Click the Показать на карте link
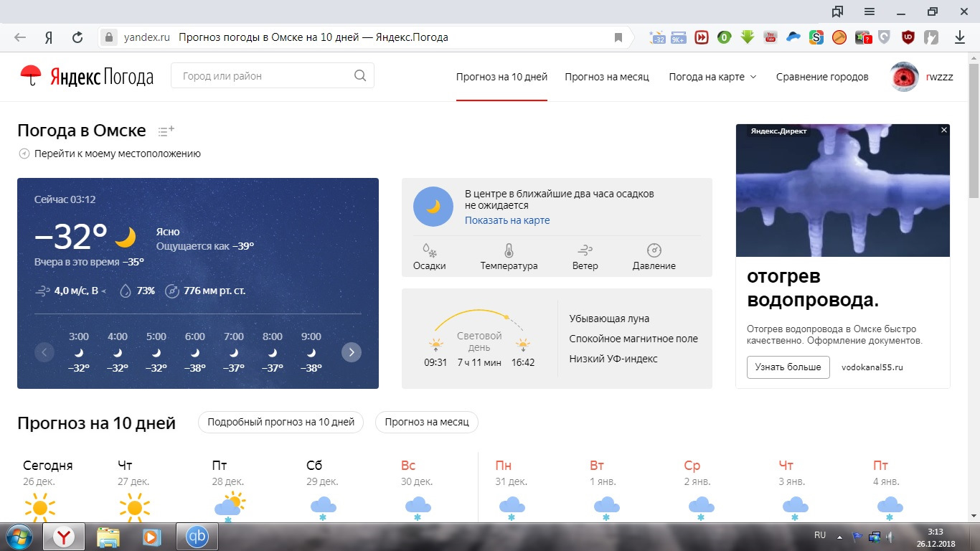This screenshot has width=980, height=551. (507, 220)
